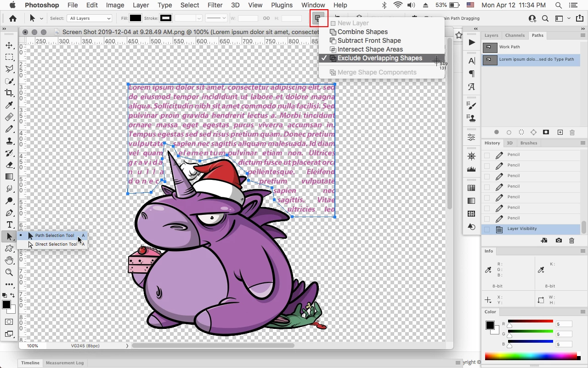588x368 pixels.
Task: Select the Dodge tool
Action: 9,201
